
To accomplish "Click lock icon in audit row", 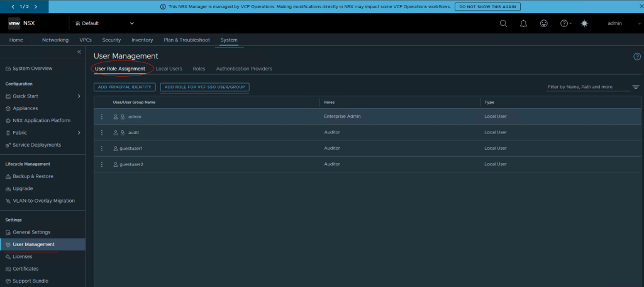I will pyautogui.click(x=123, y=132).
